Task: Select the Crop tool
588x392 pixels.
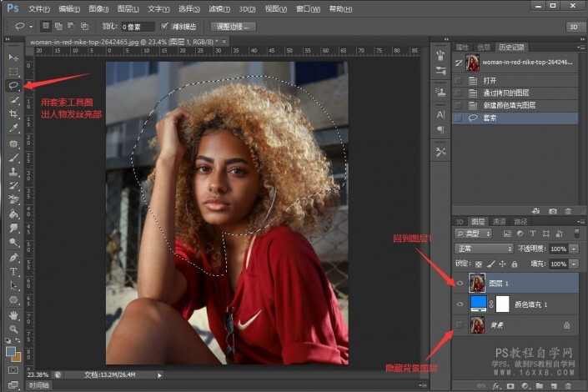Action: [13, 114]
